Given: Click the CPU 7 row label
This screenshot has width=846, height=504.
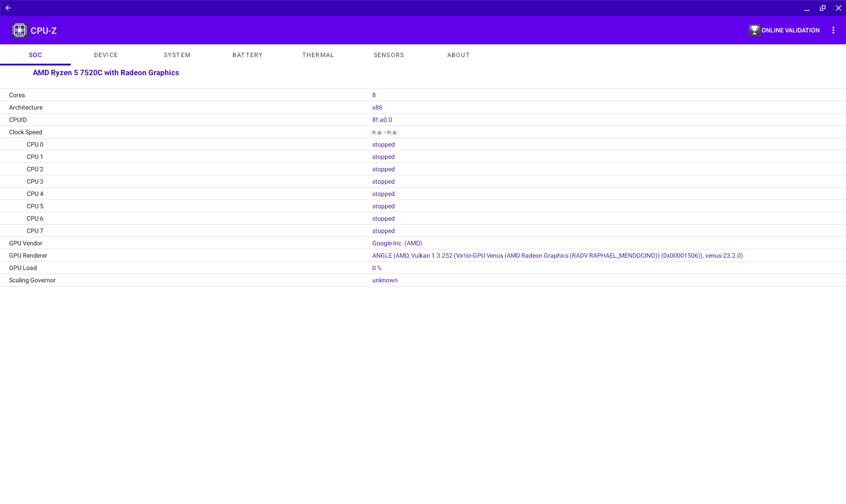Looking at the screenshot, I should (x=35, y=231).
